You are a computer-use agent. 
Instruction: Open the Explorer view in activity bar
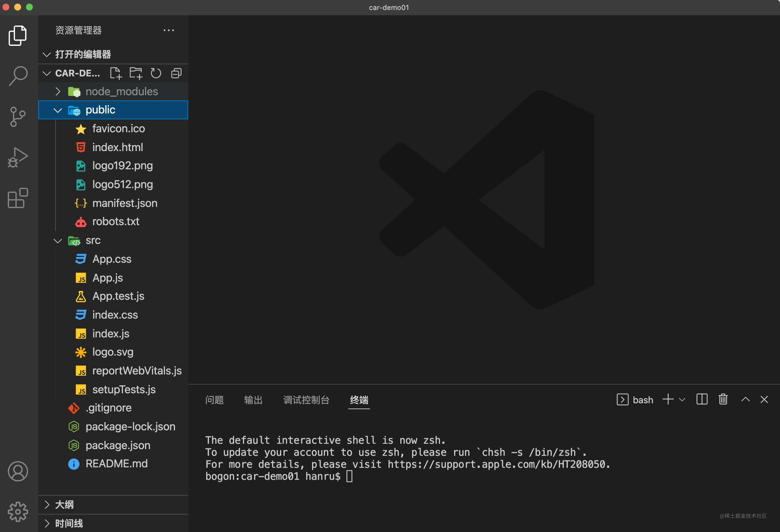click(18, 35)
